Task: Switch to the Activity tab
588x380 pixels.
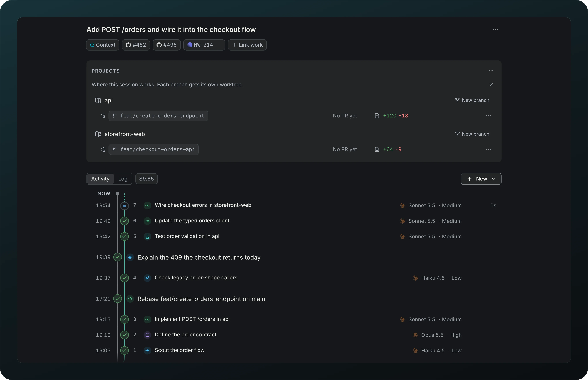Action: [x=100, y=179]
